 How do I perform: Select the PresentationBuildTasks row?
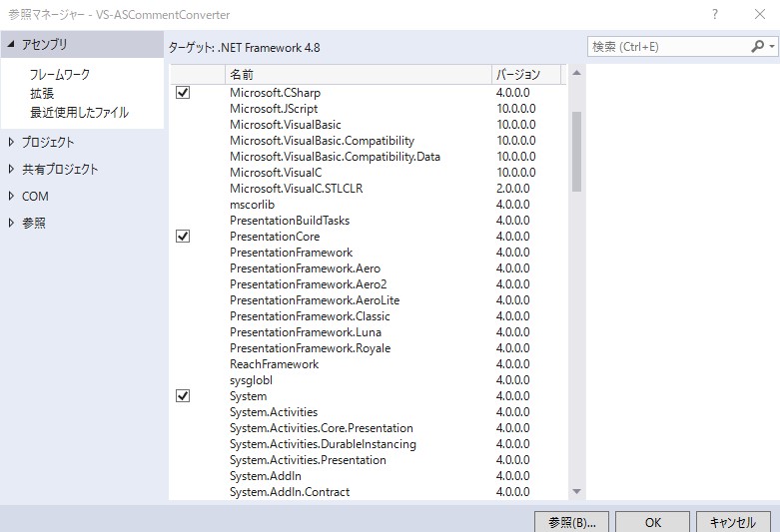pyautogui.click(x=369, y=220)
